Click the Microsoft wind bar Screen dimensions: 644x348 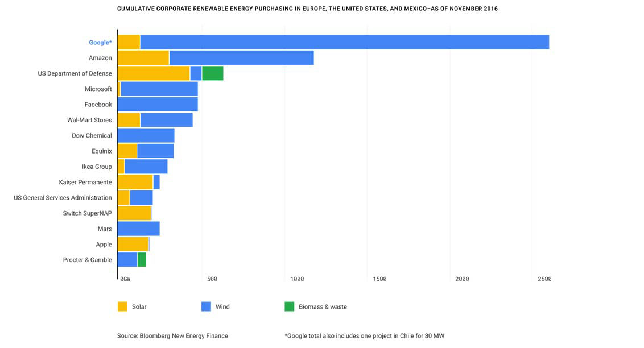[x=159, y=89]
